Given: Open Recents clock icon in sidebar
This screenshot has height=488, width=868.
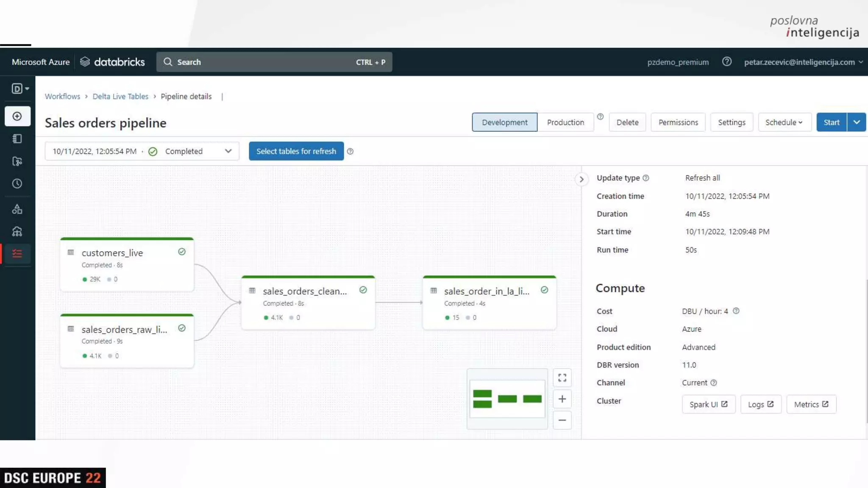Looking at the screenshot, I should [17, 183].
